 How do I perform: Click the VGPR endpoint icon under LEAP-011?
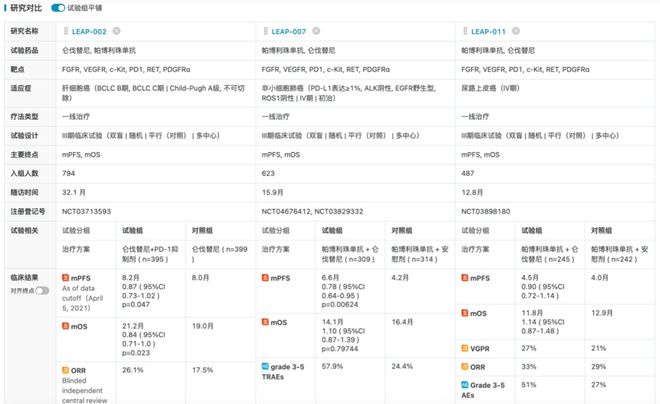[465, 348]
